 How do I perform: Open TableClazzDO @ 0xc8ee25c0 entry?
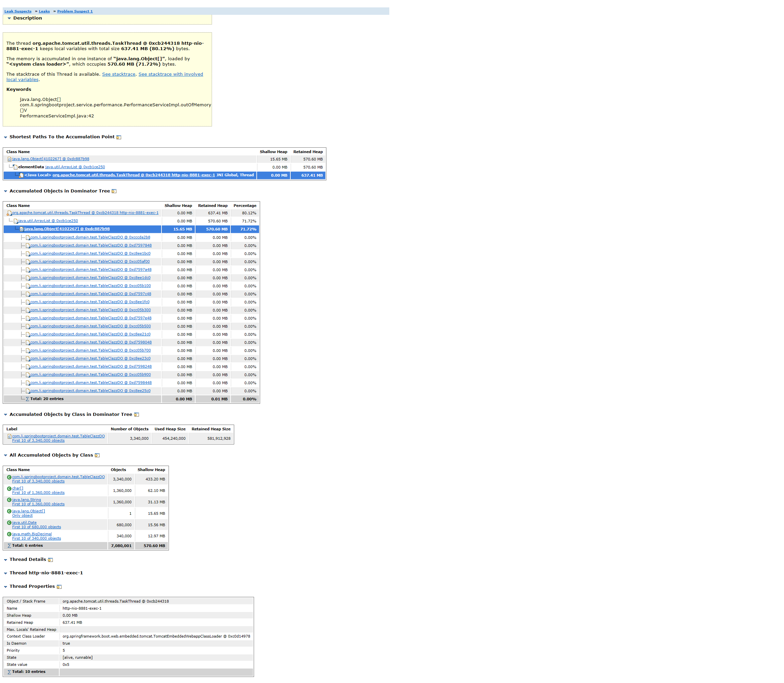point(90,391)
